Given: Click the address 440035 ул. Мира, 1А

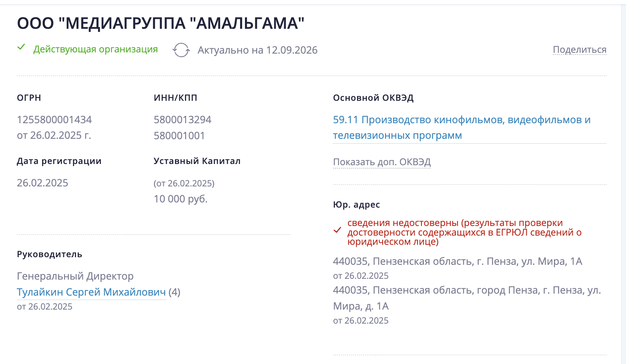Looking at the screenshot, I should [457, 261].
